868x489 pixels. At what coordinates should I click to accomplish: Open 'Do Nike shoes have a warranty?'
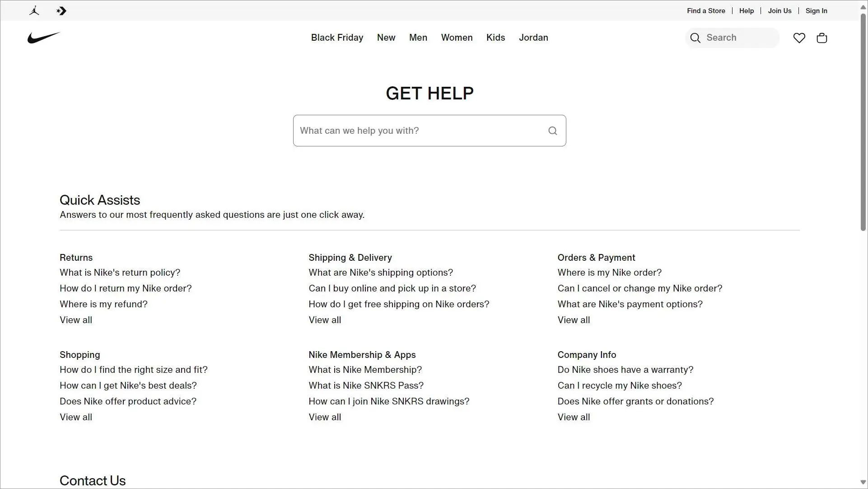[625, 370]
